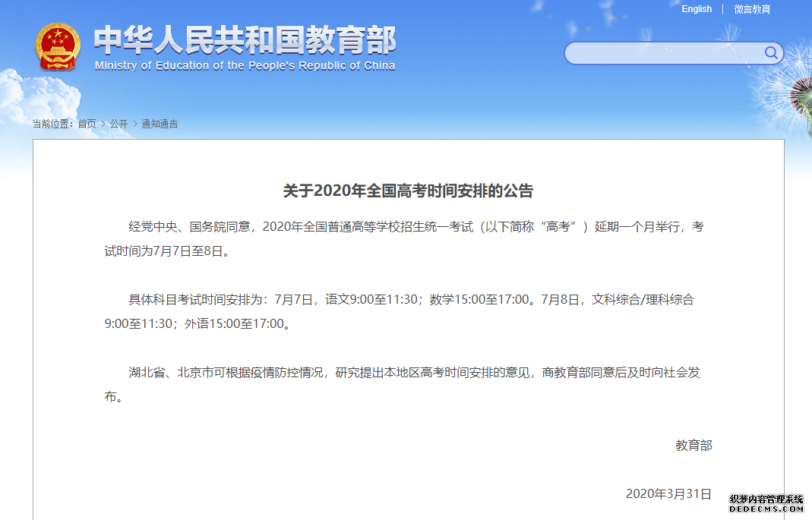
Task: Select the signature text 教育部
Action: 694,446
